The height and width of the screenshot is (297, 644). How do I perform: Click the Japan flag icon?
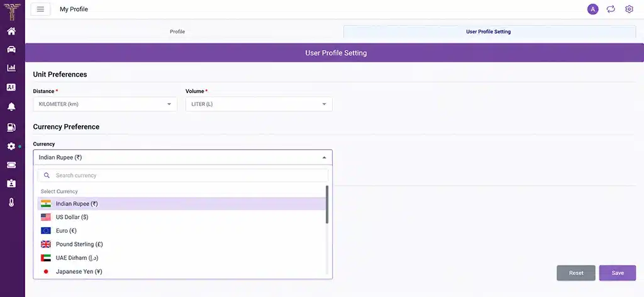click(x=46, y=272)
